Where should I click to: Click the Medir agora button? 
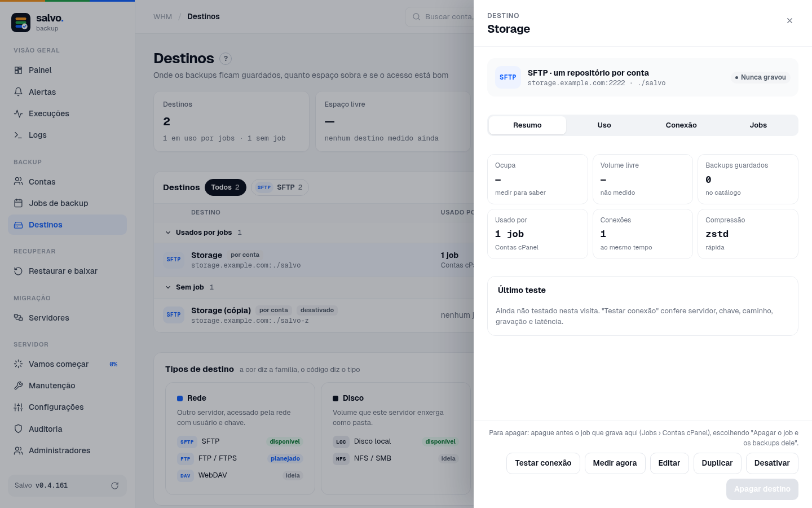[x=615, y=463]
